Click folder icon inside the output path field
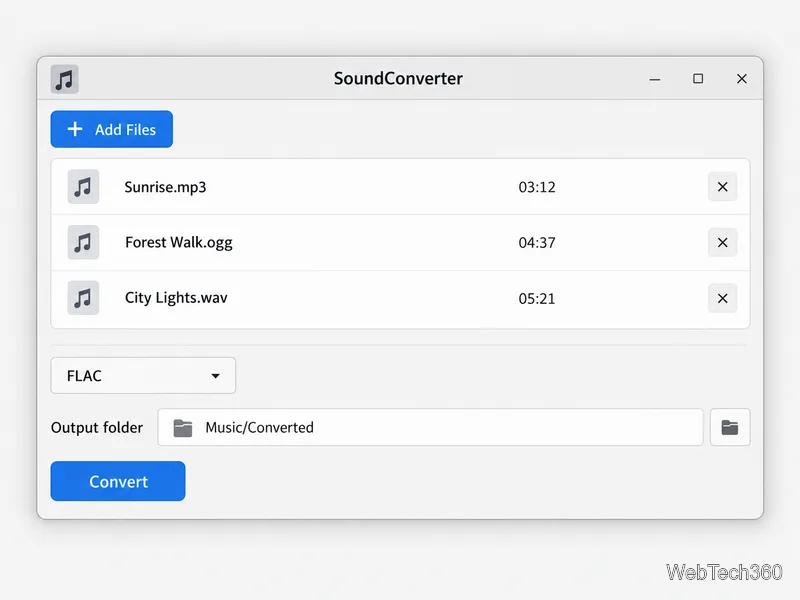Viewport: 800px width, 600px height. click(183, 428)
